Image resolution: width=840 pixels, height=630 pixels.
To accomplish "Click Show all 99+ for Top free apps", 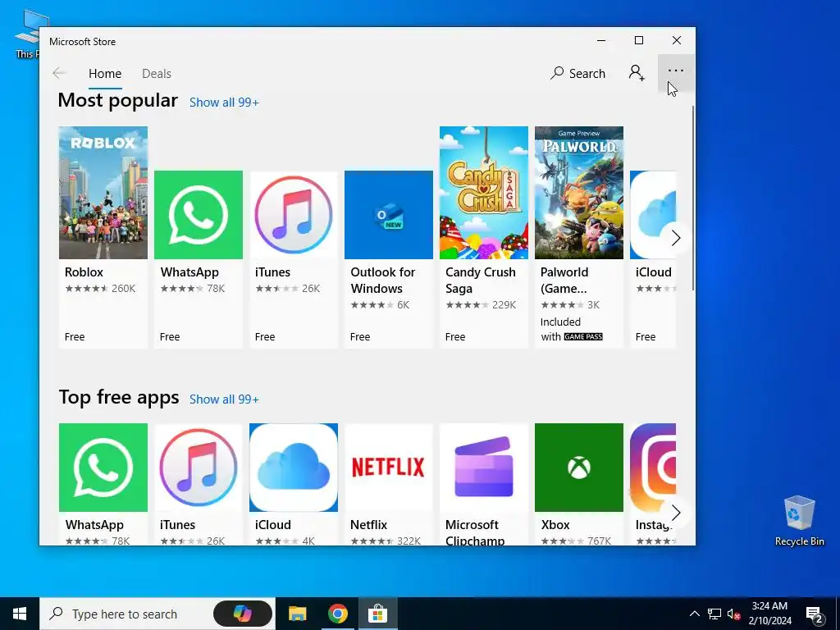I will (224, 399).
